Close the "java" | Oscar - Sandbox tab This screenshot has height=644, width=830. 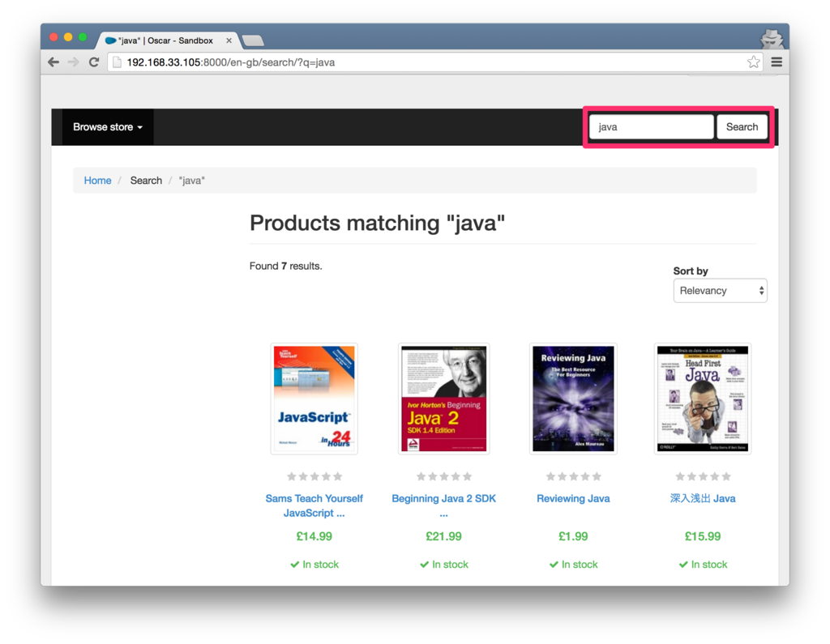click(x=229, y=41)
